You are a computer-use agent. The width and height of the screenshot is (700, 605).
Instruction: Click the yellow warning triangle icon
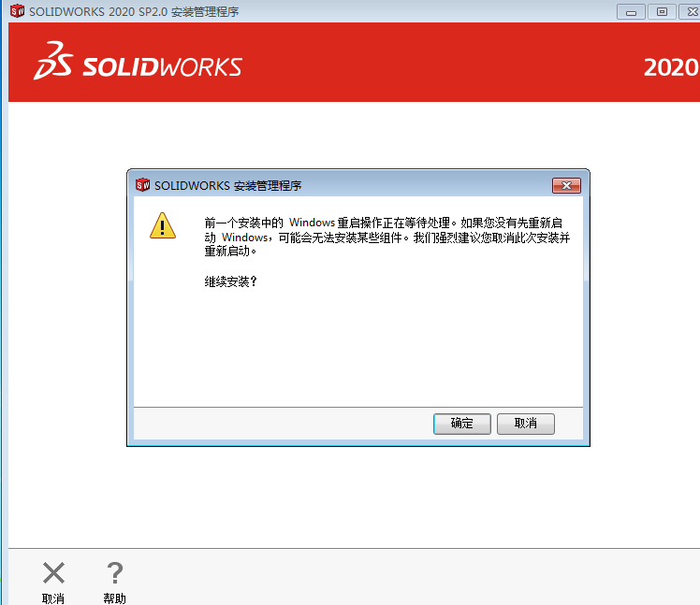(x=163, y=225)
